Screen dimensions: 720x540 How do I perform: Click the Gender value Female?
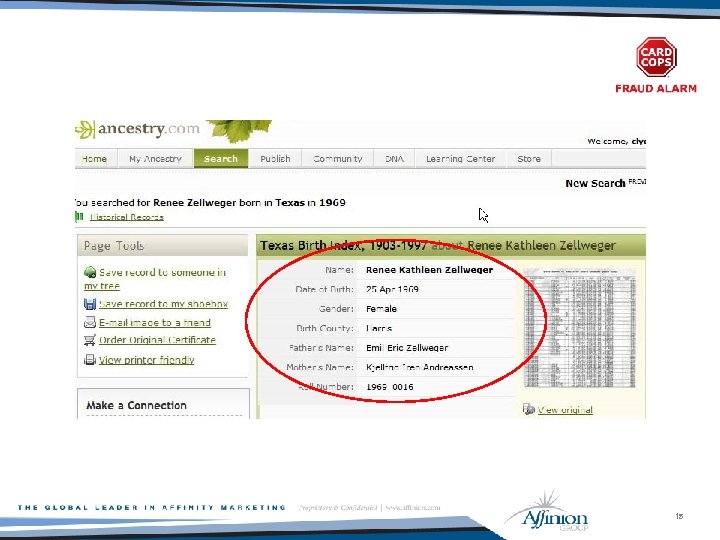(381, 309)
